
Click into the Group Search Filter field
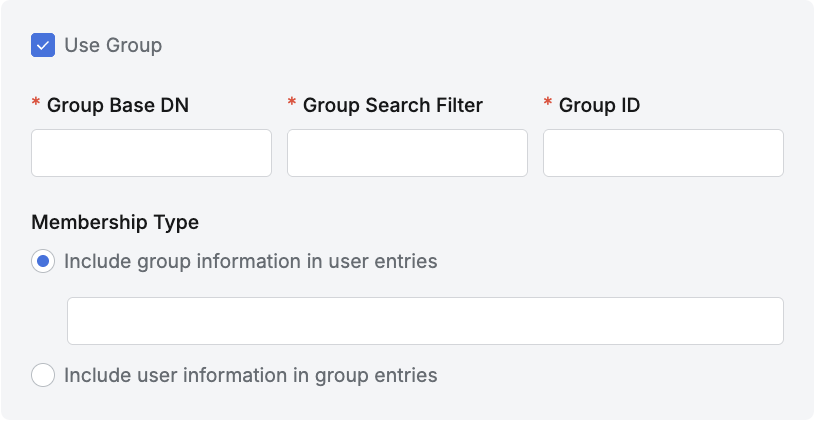point(407,153)
